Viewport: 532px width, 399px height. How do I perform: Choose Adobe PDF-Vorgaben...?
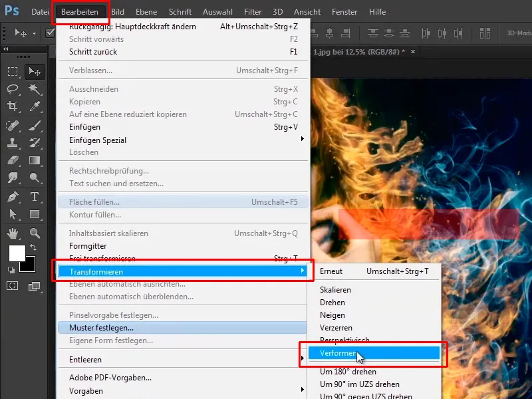click(184, 378)
